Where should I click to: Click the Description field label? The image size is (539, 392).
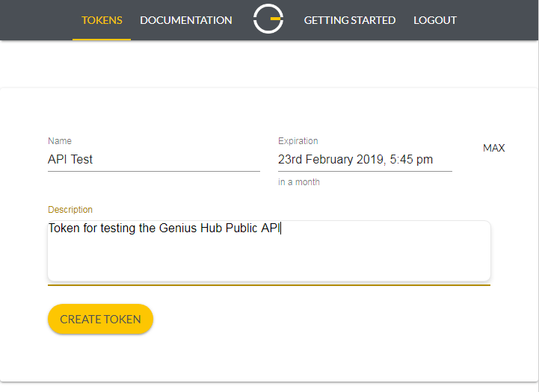point(70,209)
